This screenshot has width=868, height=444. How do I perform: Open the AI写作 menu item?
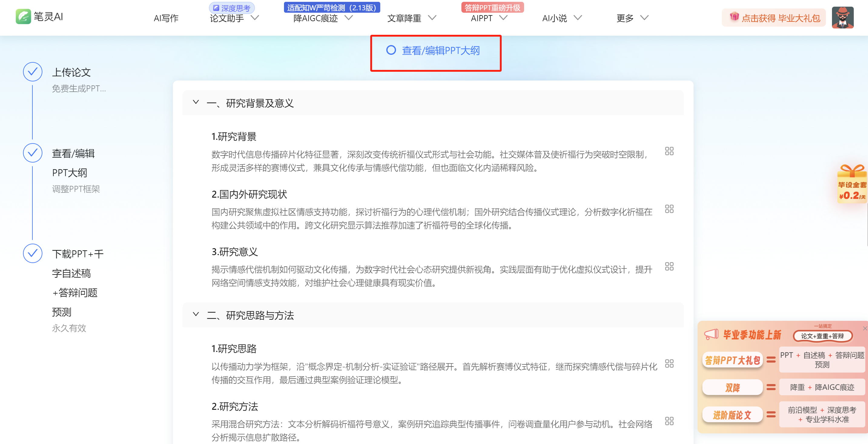(166, 18)
